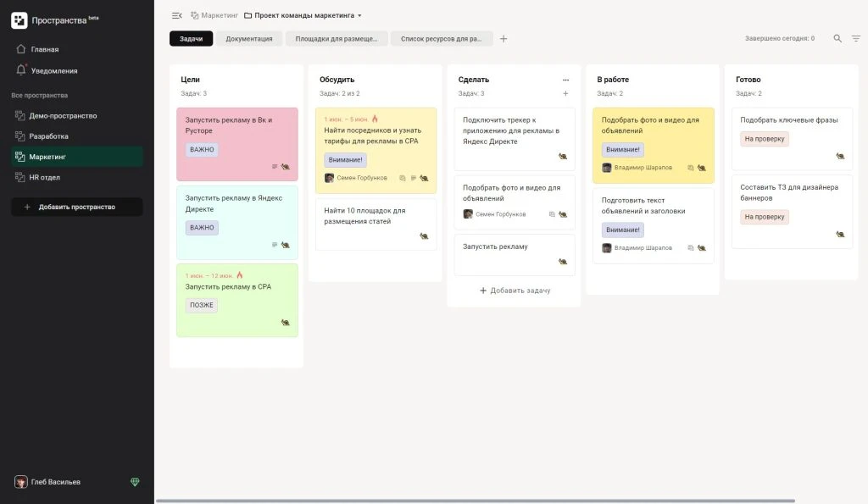Open the pink card Запустить рекламу в Вк
868x504 pixels.
tap(236, 143)
